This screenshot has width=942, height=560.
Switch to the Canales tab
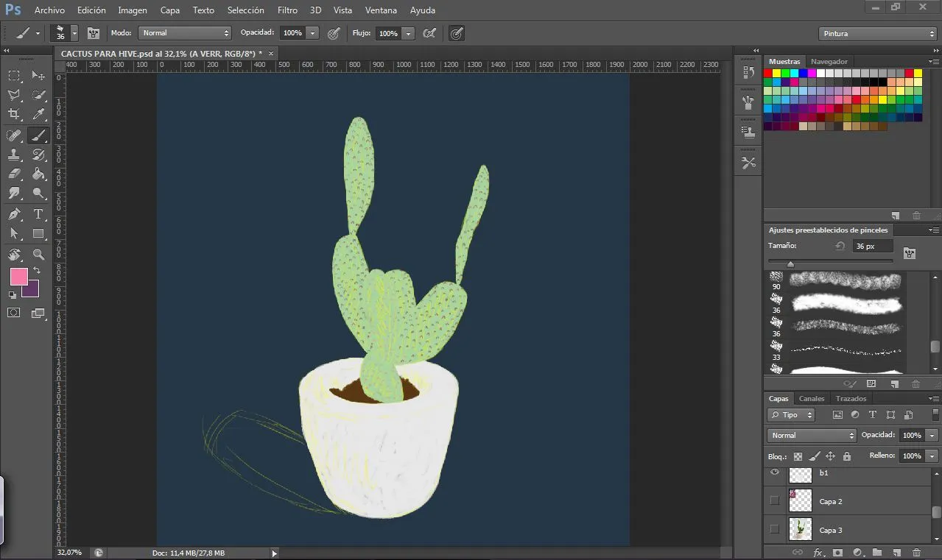[x=812, y=399]
